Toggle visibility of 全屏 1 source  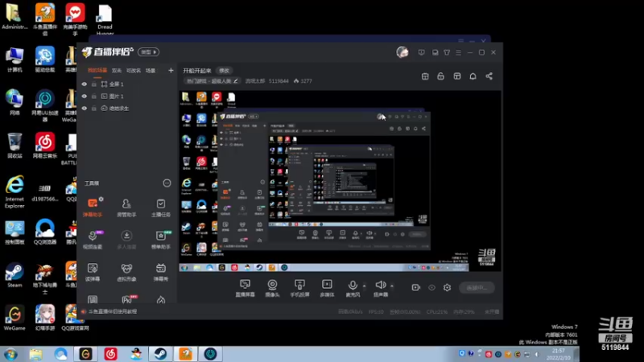pos(85,84)
